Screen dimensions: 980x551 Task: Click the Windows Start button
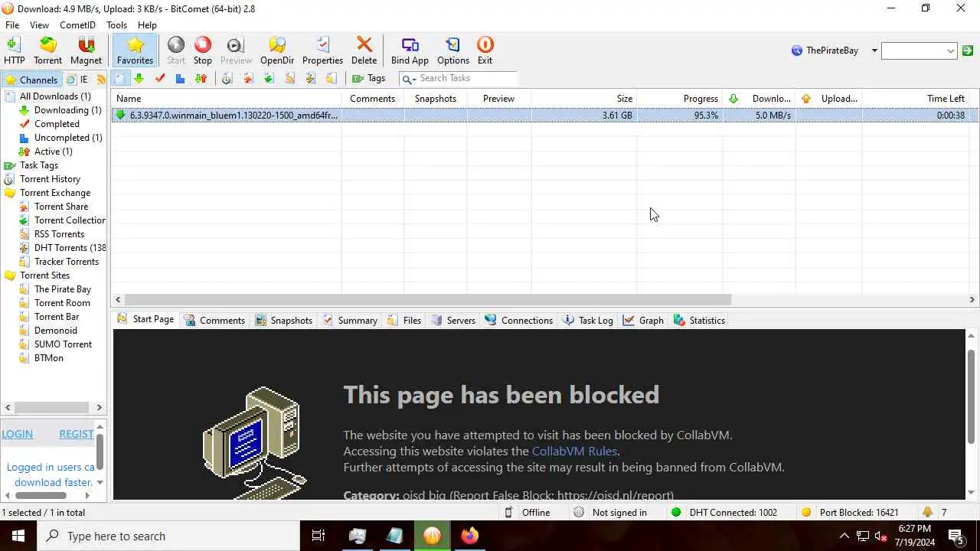click(18, 536)
